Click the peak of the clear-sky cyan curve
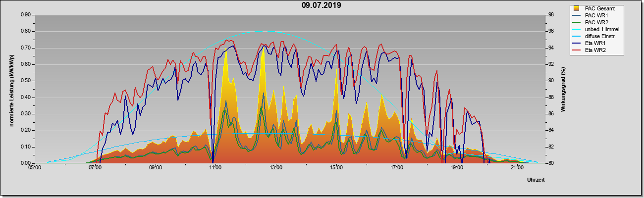The height and width of the screenshot is (198, 644). tap(264, 31)
